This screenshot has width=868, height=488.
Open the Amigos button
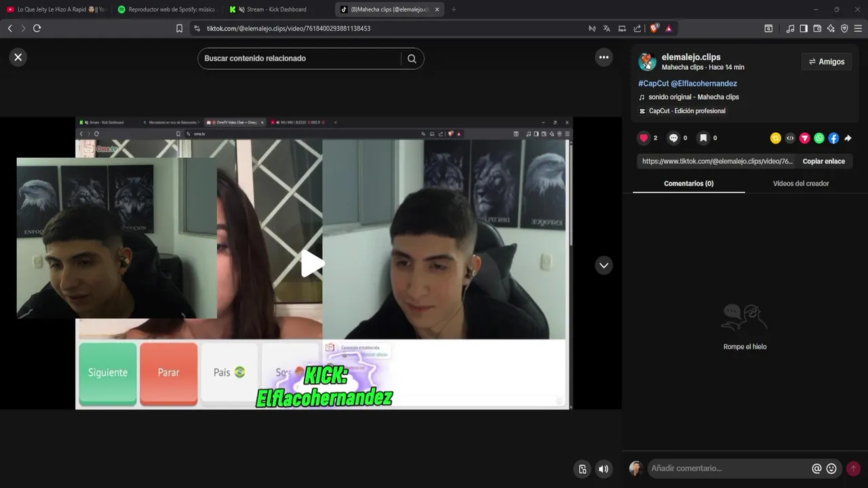pos(827,62)
